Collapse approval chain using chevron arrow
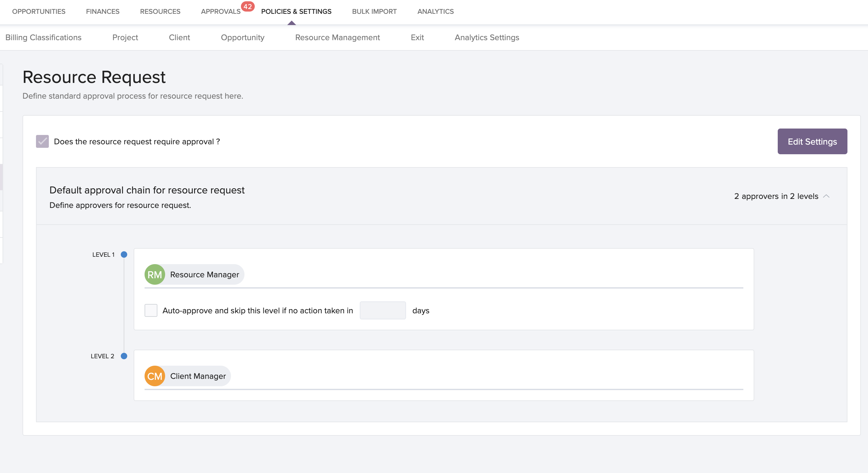 [826, 196]
